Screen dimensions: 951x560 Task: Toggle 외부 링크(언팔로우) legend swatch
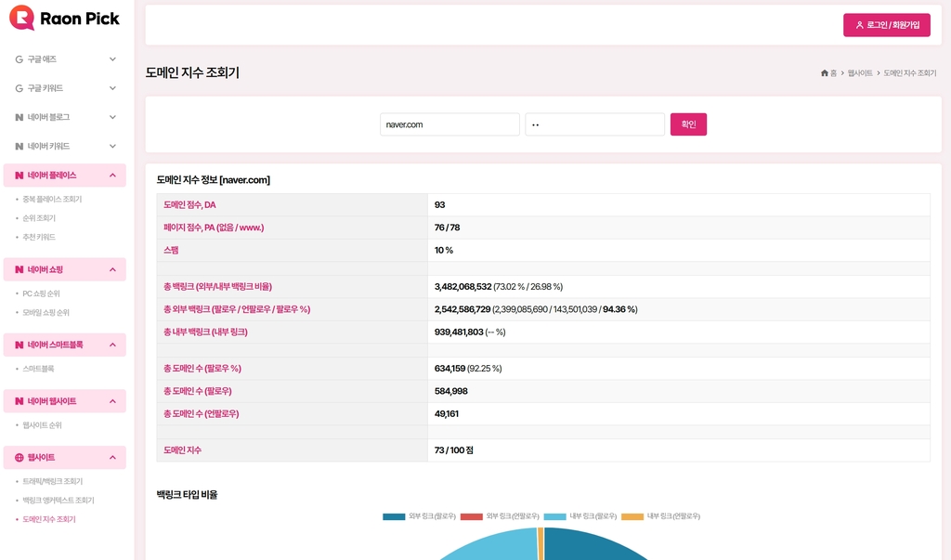[471, 517]
